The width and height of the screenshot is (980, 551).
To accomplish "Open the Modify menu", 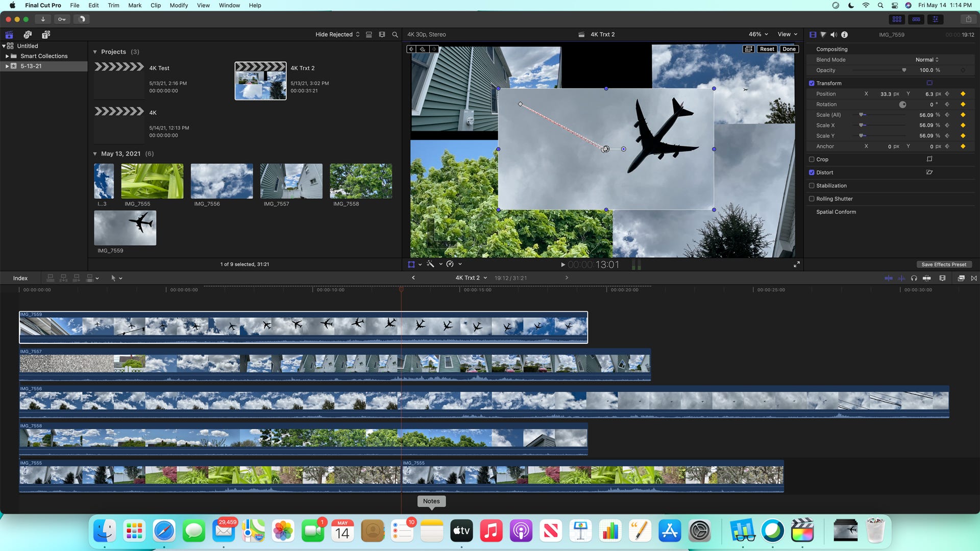I will pos(179,5).
